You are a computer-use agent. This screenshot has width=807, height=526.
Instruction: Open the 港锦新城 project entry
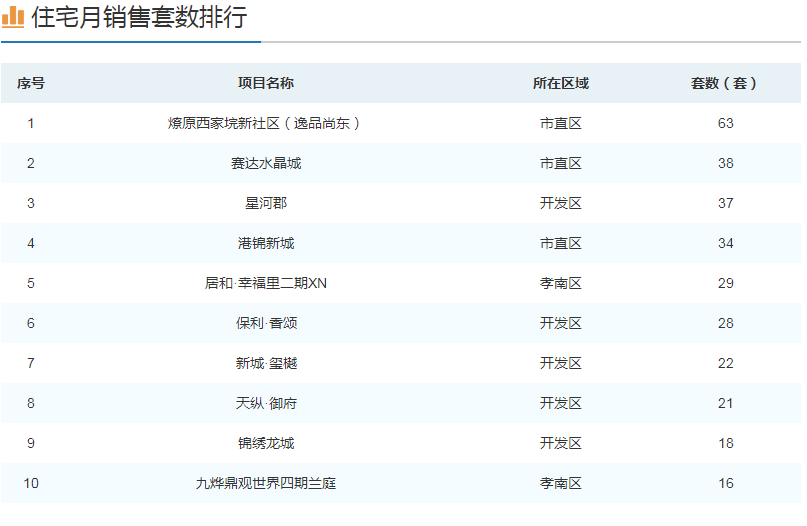coord(265,243)
